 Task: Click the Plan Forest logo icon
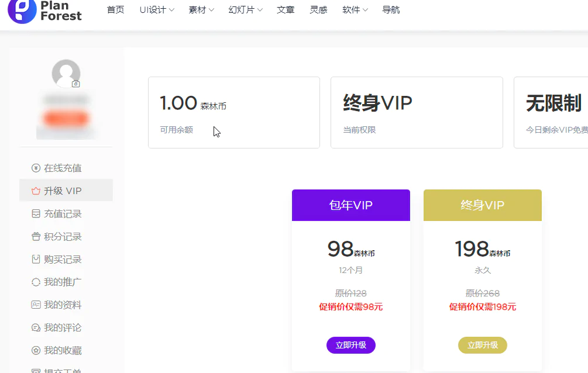22,11
